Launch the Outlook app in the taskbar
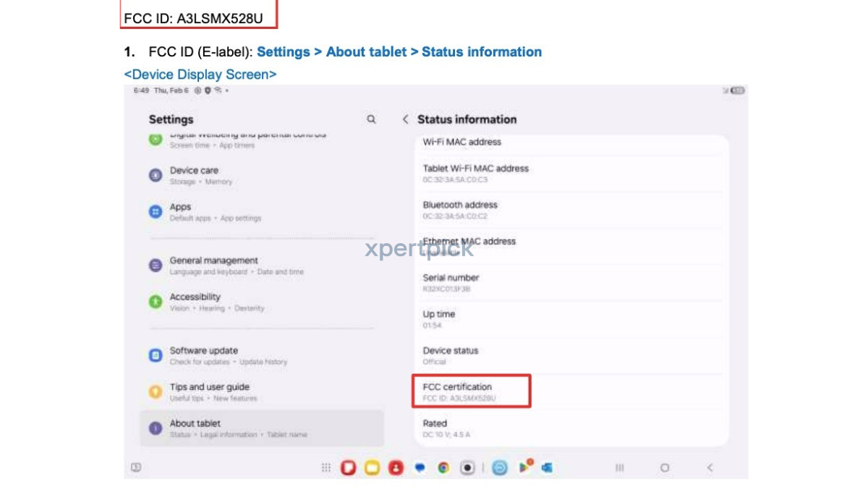This screenshot has width=868, height=492. pyautogui.click(x=548, y=468)
